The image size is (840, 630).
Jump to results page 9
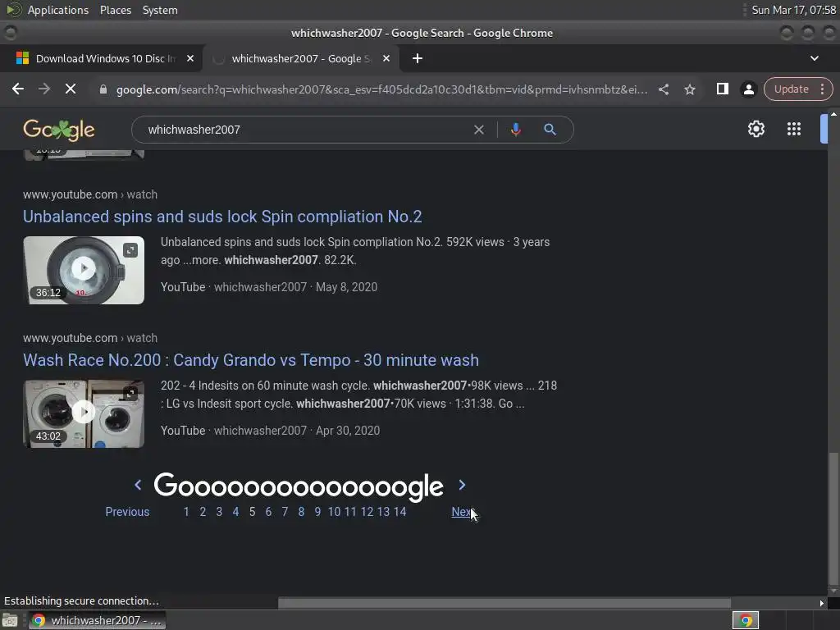(x=317, y=512)
